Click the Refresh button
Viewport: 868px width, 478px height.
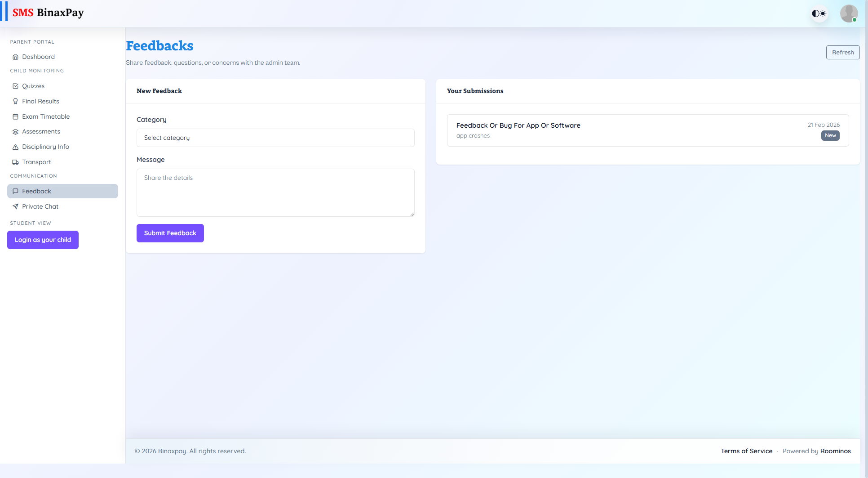click(x=842, y=52)
